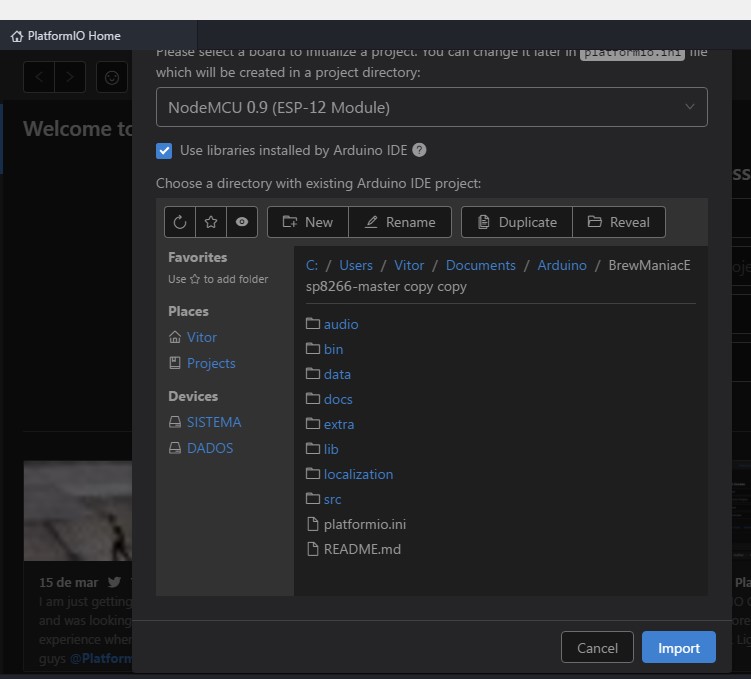Add current folder to favorites with star icon
Screen dimensions: 751x679
tap(211, 222)
